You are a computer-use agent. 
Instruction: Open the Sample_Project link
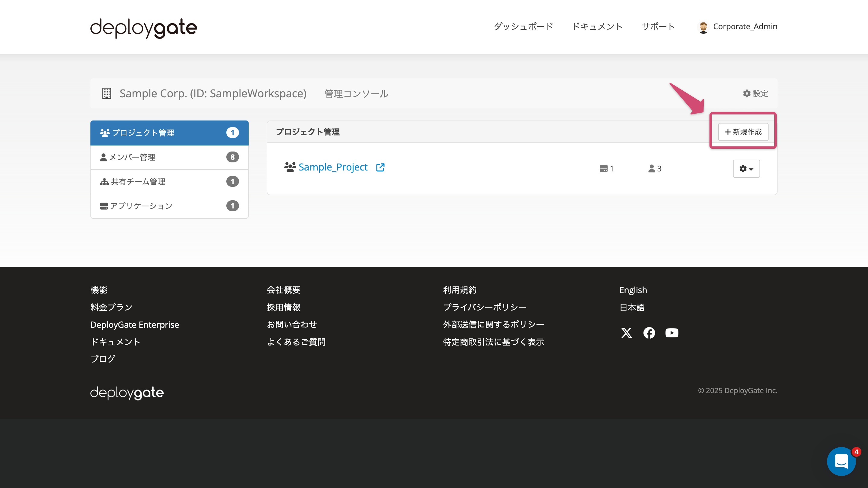pos(333,167)
